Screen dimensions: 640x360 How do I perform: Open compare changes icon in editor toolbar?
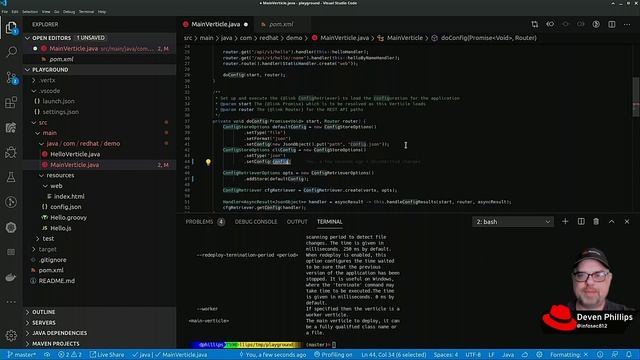coord(535,24)
